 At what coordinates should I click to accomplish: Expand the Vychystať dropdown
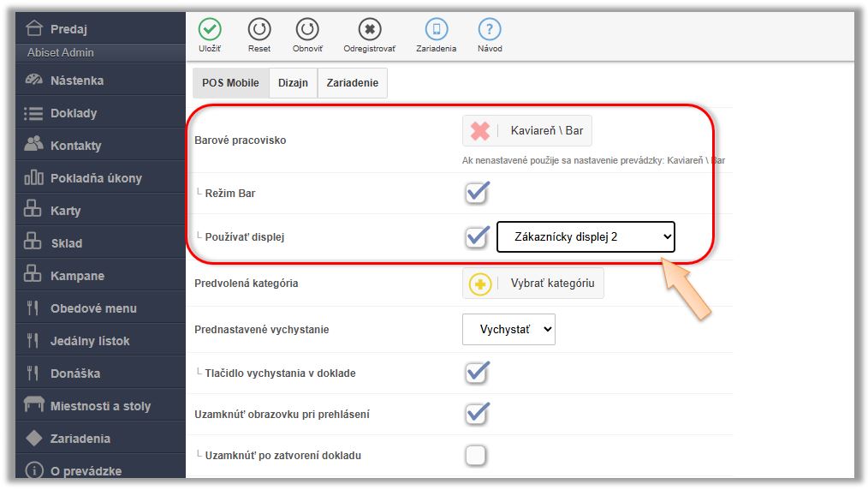[x=508, y=329]
